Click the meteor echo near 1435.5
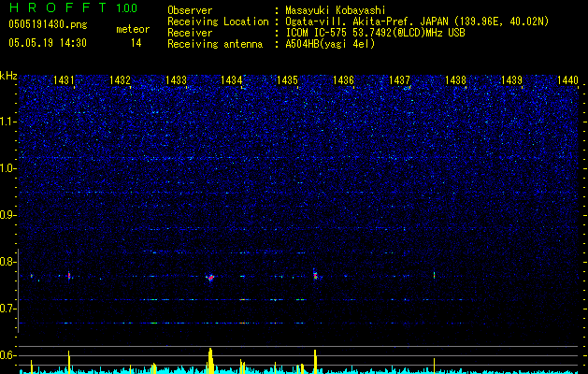The image size is (588, 374). (x=315, y=275)
